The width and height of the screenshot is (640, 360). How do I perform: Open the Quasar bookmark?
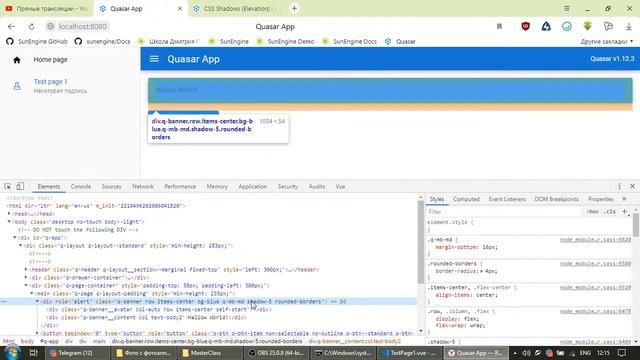(400, 41)
